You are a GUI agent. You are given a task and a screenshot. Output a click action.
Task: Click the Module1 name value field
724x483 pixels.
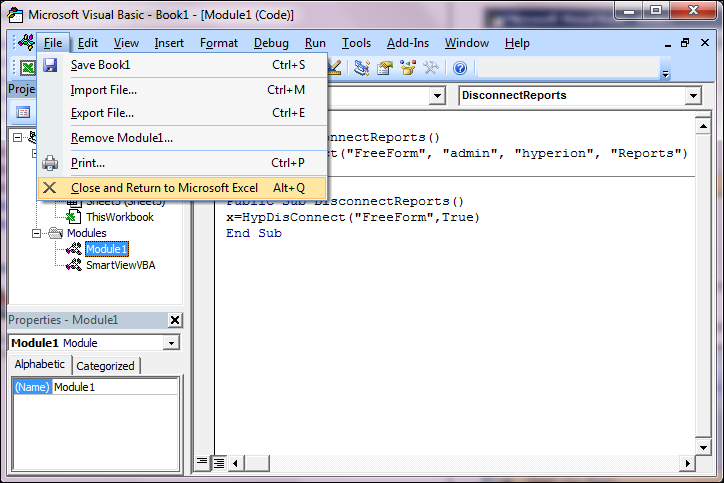pyautogui.click(x=115, y=387)
